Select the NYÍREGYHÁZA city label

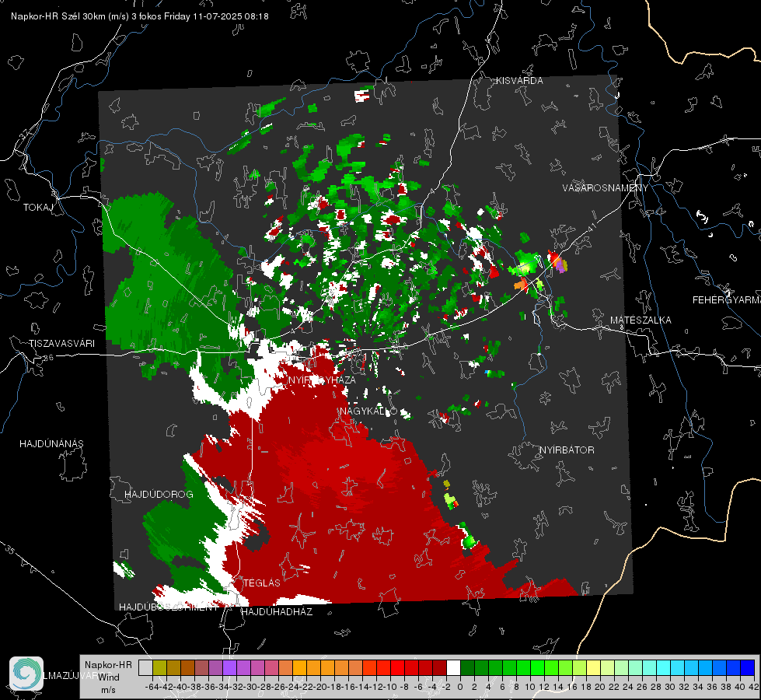click(x=322, y=380)
